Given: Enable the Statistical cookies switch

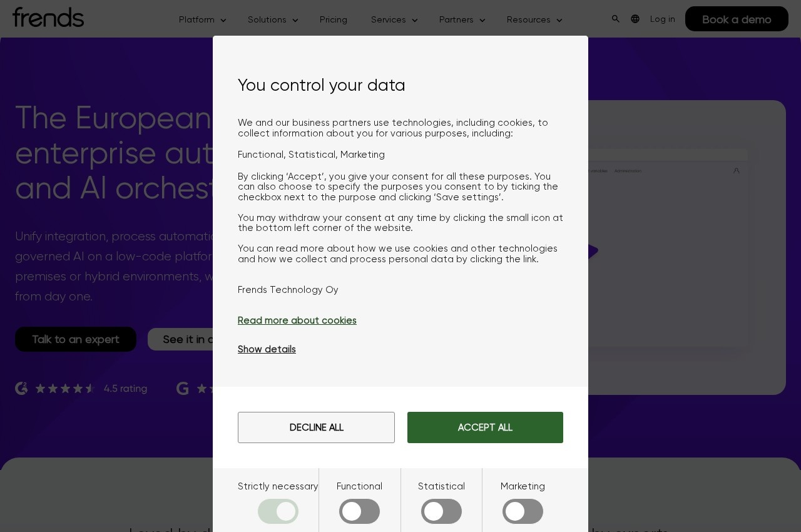Looking at the screenshot, I should tap(441, 511).
